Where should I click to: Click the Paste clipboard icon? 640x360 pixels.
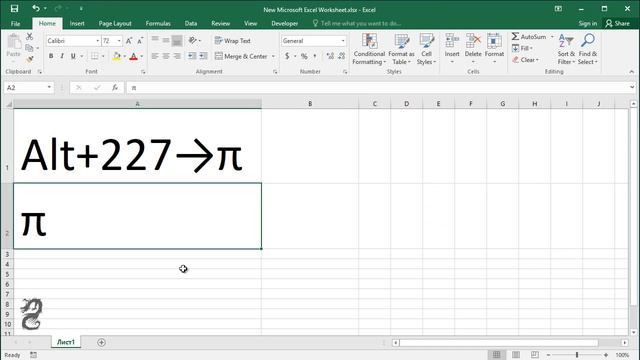coord(14,42)
